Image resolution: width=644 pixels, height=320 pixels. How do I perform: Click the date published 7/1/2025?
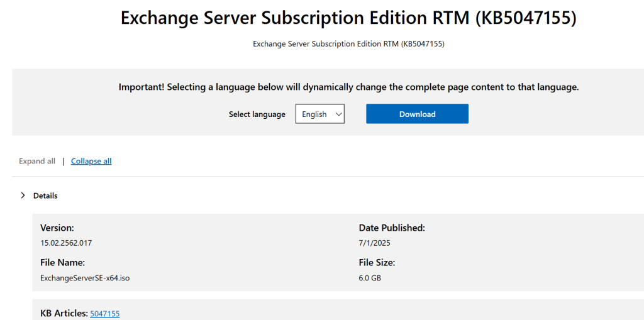pyautogui.click(x=374, y=243)
